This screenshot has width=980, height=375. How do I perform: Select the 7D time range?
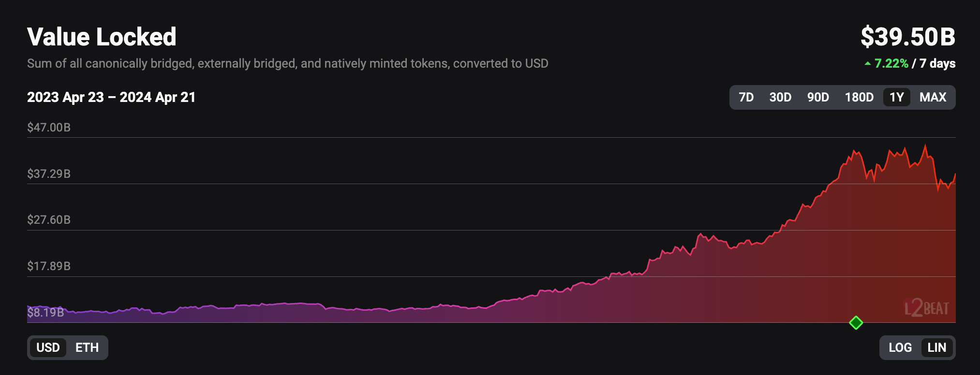(x=746, y=97)
